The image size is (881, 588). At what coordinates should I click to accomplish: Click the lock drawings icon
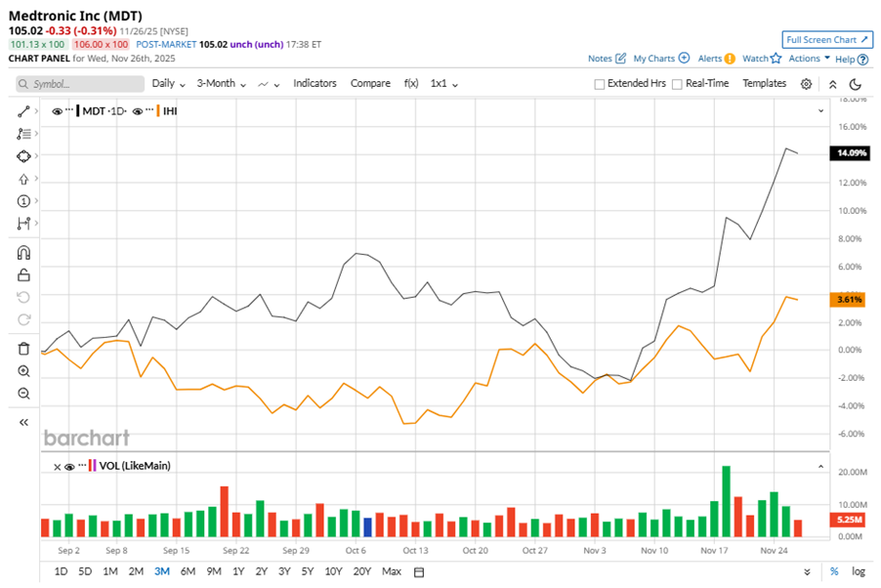pos(23,274)
